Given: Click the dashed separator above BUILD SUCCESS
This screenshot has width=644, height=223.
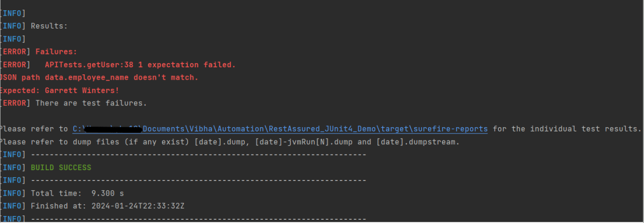Looking at the screenshot, I should (198, 155).
